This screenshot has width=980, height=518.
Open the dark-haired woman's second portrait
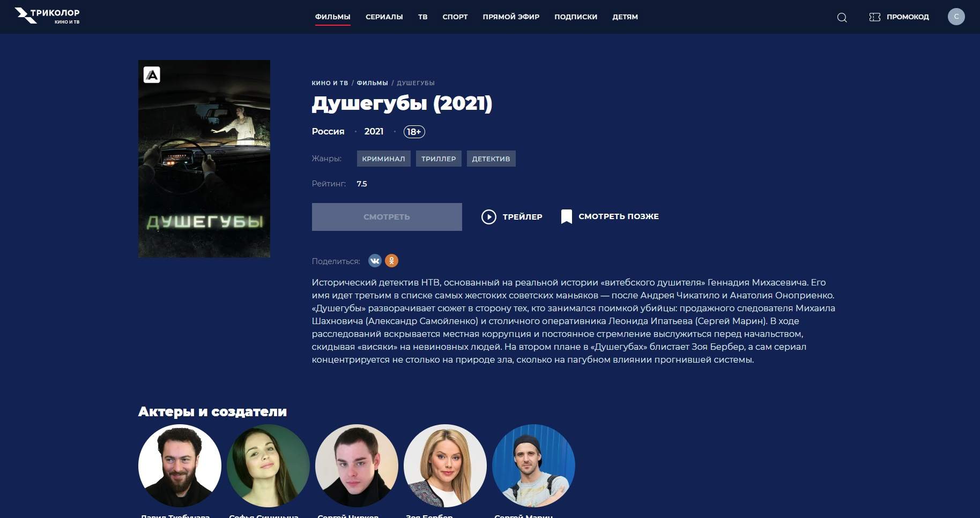(x=268, y=466)
